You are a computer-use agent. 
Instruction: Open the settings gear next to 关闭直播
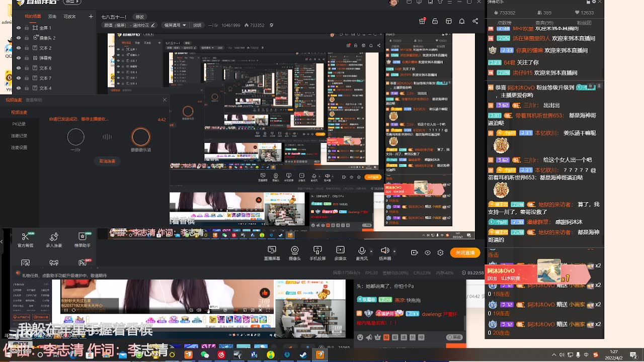tap(441, 253)
